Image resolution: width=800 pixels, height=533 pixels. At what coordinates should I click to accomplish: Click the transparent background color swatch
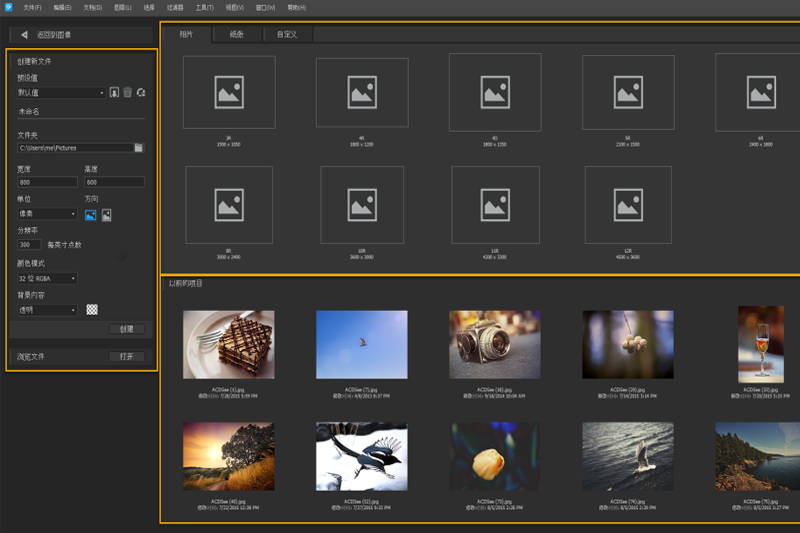click(x=92, y=310)
